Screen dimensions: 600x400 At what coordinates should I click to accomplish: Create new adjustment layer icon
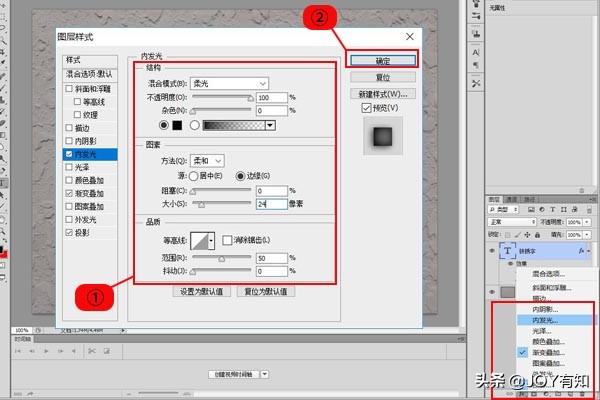[546, 393]
